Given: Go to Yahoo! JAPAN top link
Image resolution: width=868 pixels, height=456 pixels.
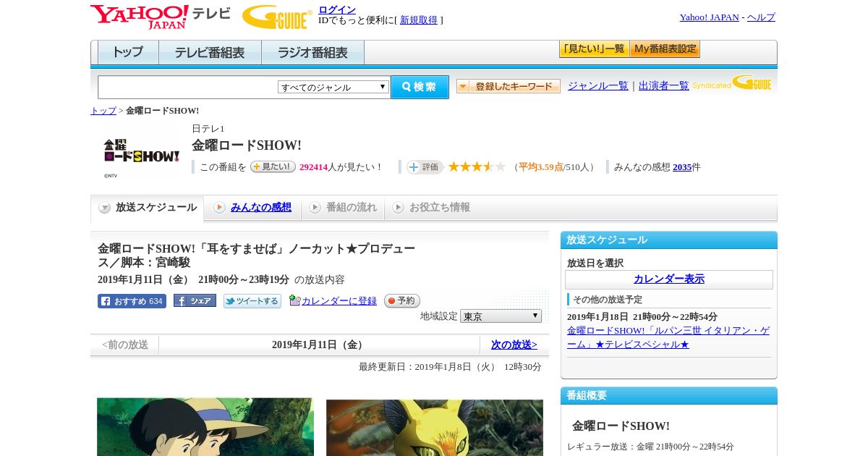Looking at the screenshot, I should [x=709, y=17].
